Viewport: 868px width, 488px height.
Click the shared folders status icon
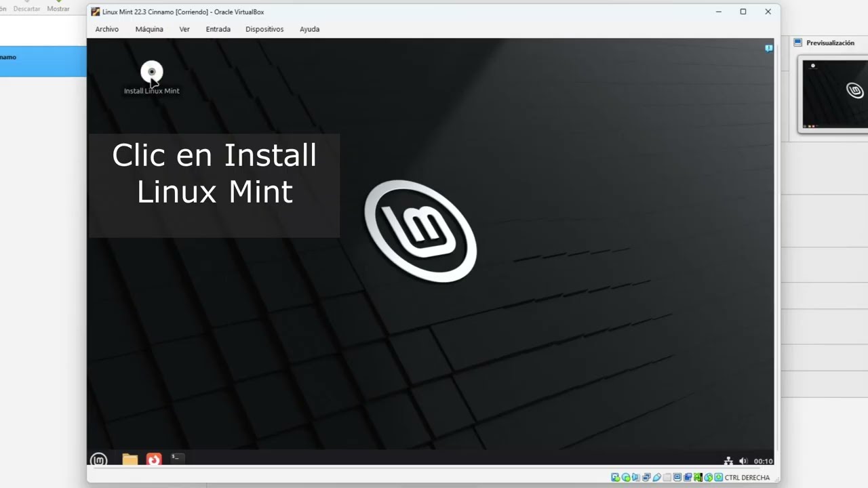click(667, 478)
